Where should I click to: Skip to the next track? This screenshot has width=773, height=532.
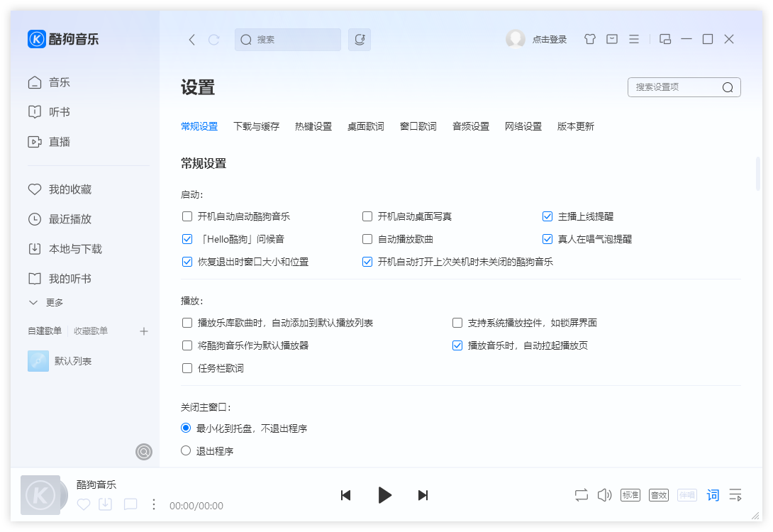tap(423, 495)
